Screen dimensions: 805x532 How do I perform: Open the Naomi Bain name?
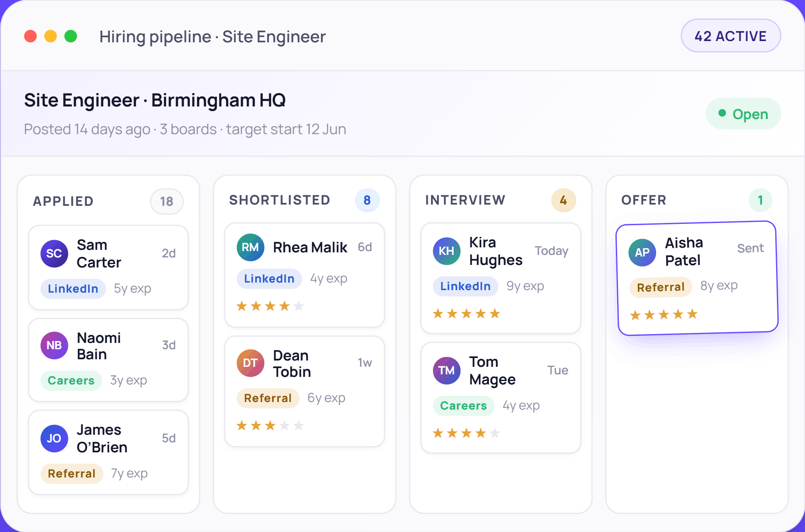tap(99, 346)
